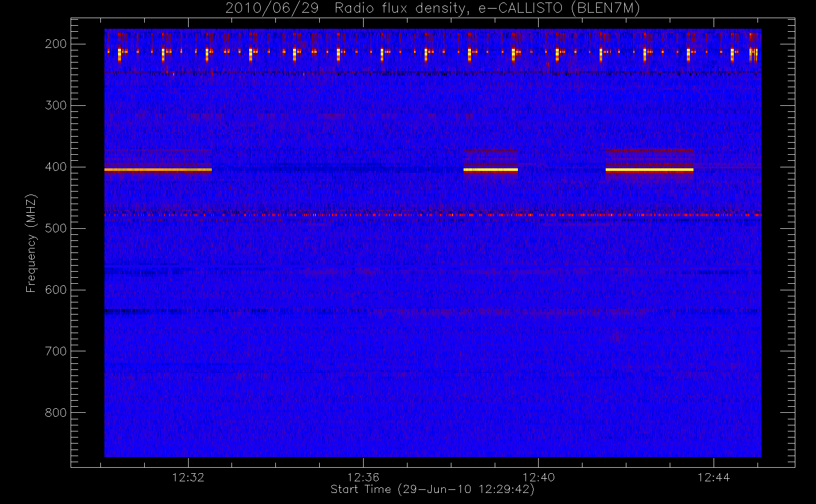Viewport: 816px width, 504px height.
Task: Click the dark horizontal band near 635 MHz
Action: 433,311
